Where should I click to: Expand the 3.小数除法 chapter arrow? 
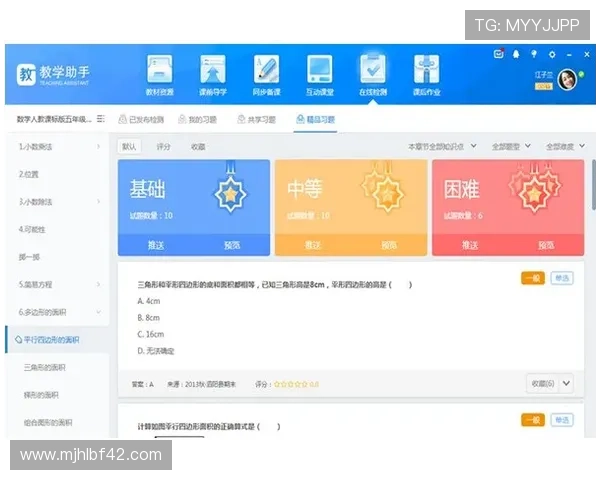click(x=98, y=202)
